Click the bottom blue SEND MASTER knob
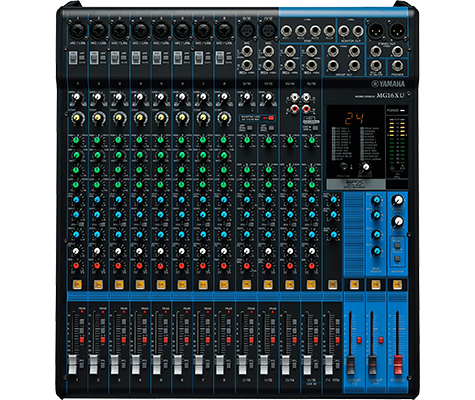Screen dimensions: 475x400 coord(377,251)
